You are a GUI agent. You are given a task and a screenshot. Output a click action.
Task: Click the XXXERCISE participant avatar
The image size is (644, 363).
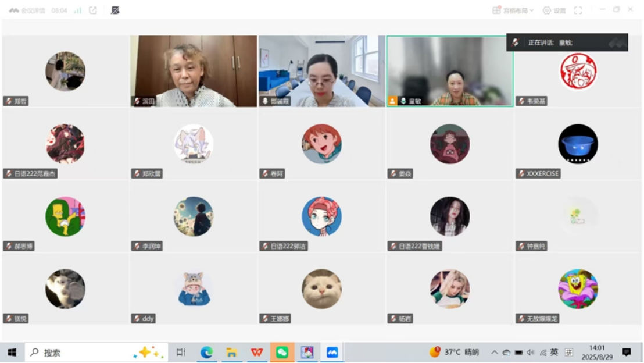578,144
